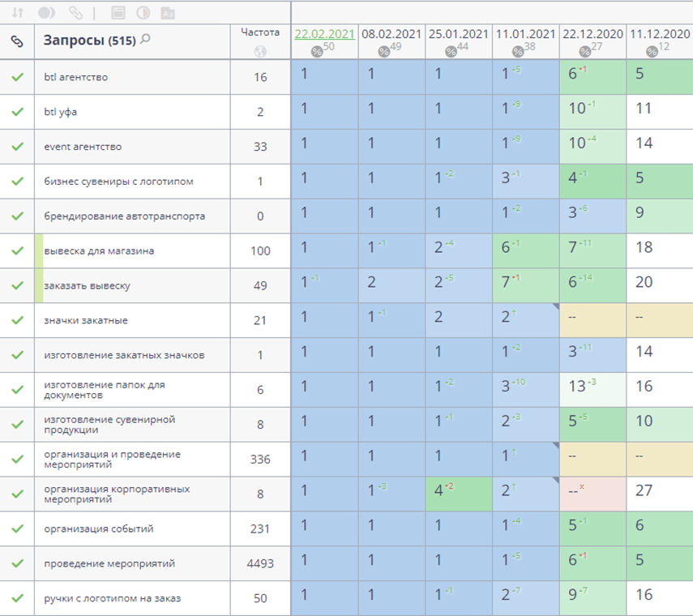Click green color marker beside заказать вывеску
The width and height of the screenshot is (693, 616).
tap(39, 285)
